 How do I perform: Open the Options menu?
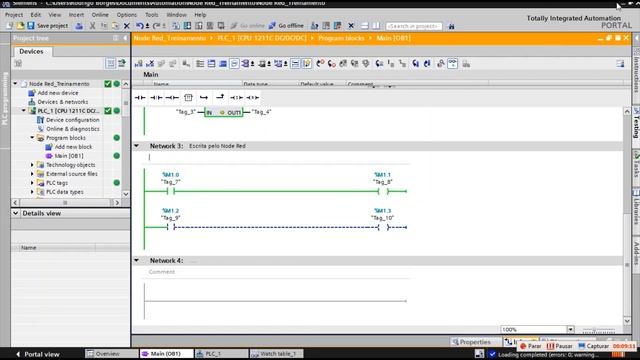127,15
